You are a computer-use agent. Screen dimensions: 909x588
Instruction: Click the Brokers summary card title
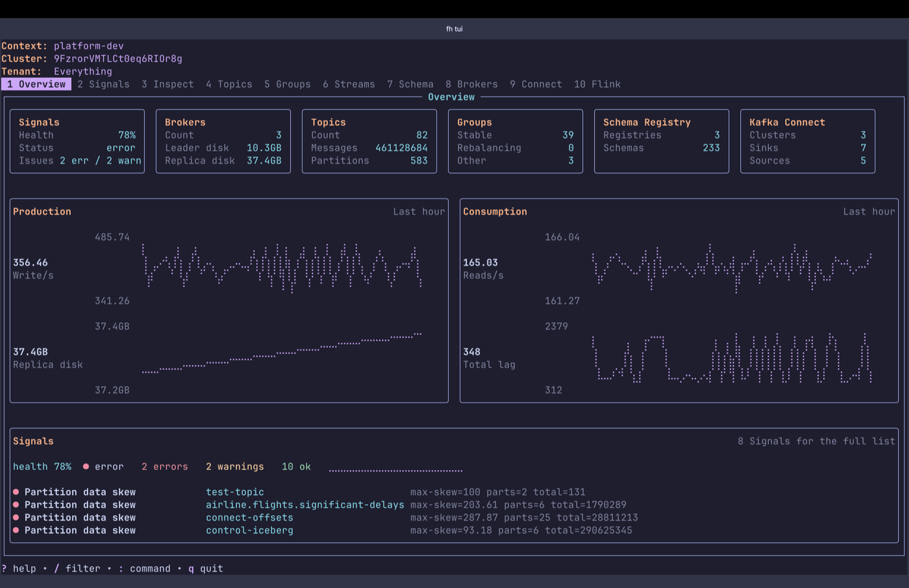[x=185, y=122]
